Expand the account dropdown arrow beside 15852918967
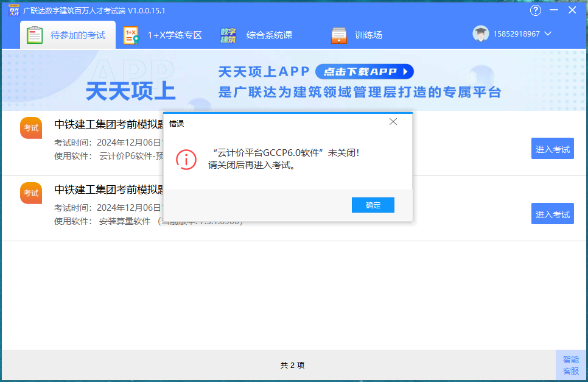Viewport: 588px width, 382px height. tap(548, 34)
